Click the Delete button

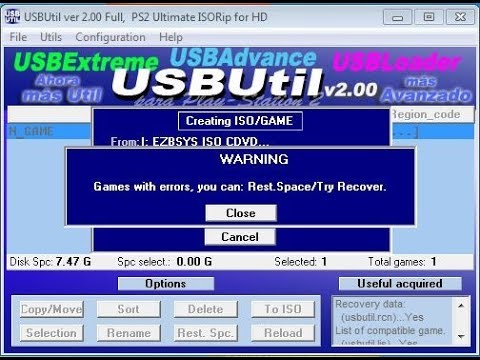point(206,309)
